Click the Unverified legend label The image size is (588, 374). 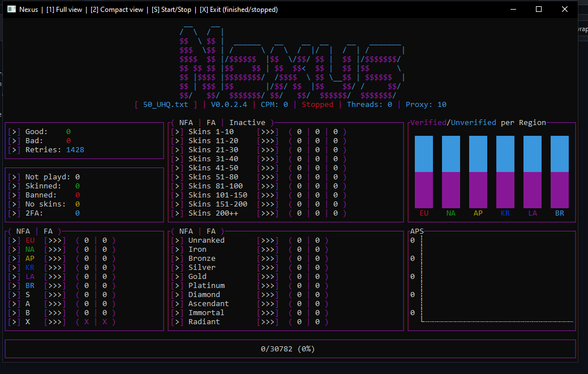pyautogui.click(x=473, y=123)
